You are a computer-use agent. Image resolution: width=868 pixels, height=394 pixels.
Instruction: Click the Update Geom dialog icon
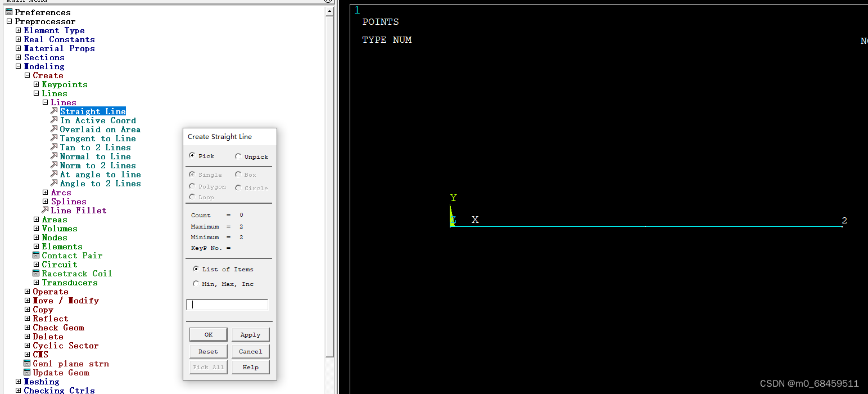click(27, 373)
